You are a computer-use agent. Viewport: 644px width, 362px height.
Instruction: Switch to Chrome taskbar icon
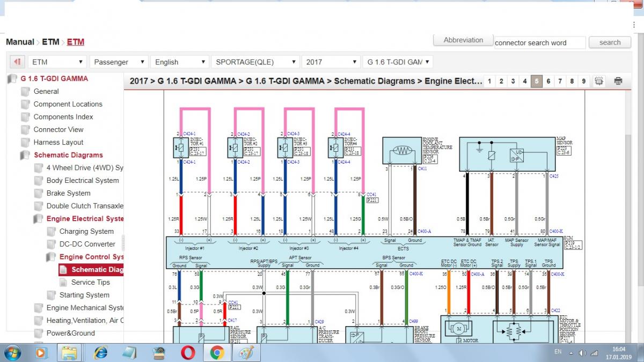(217, 352)
